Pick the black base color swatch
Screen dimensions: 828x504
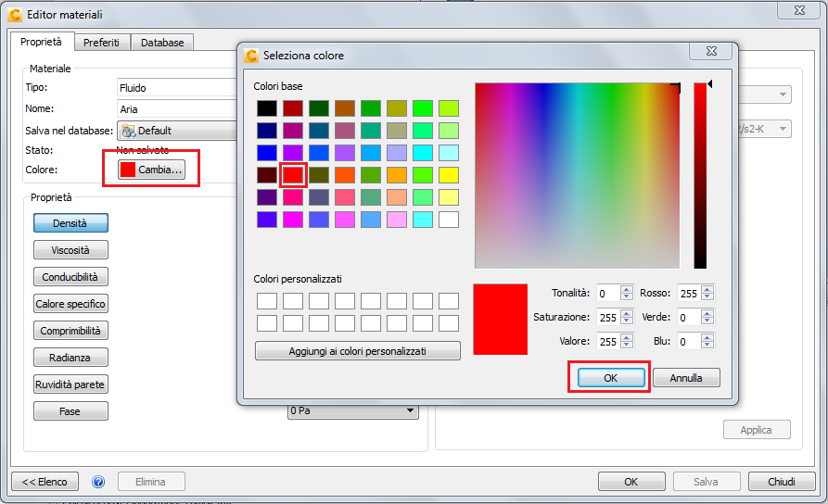[x=267, y=108]
